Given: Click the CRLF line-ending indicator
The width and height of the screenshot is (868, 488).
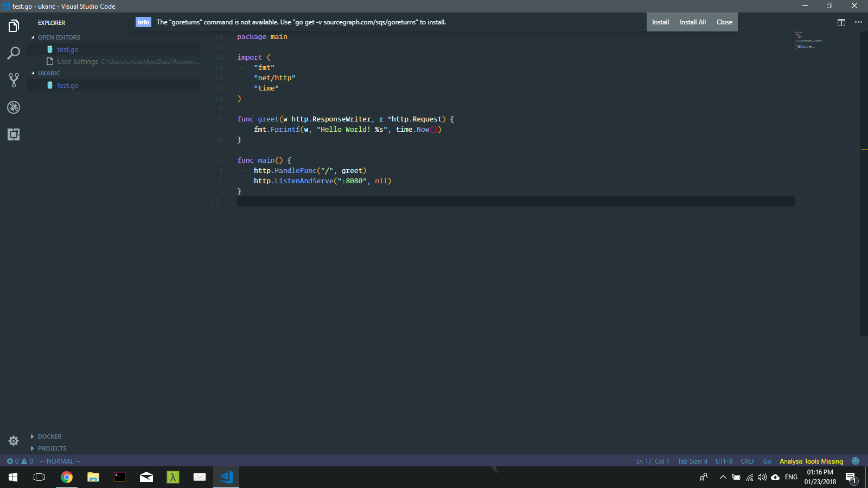Looking at the screenshot, I should [748, 461].
